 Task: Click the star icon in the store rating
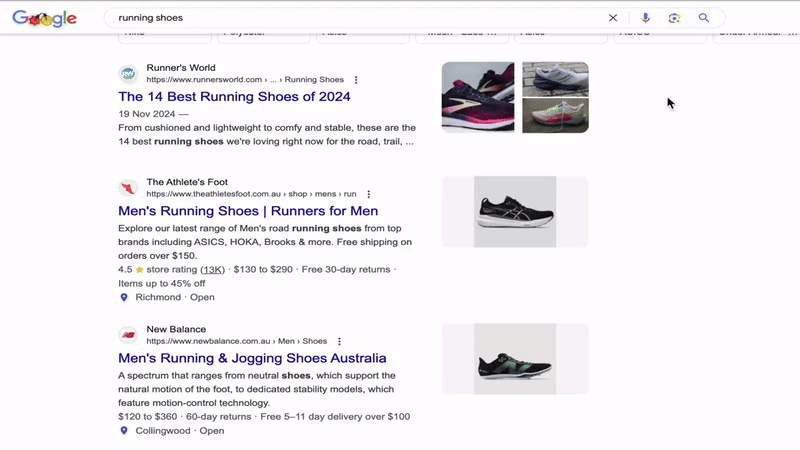(139, 269)
